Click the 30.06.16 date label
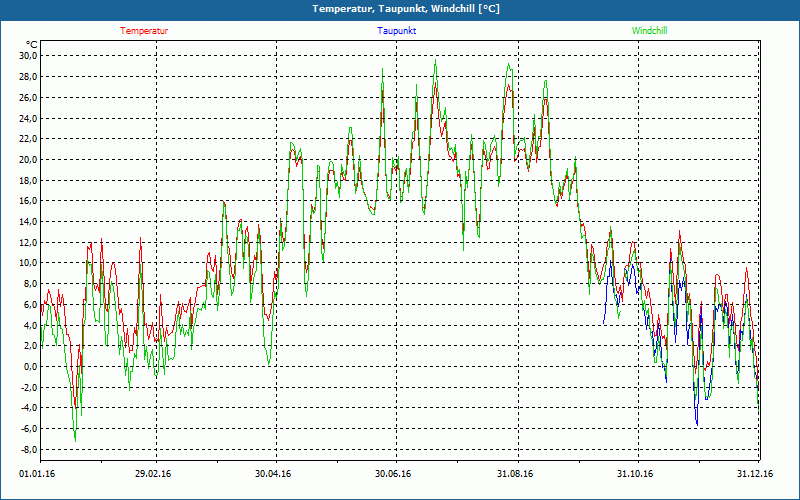 [394, 474]
